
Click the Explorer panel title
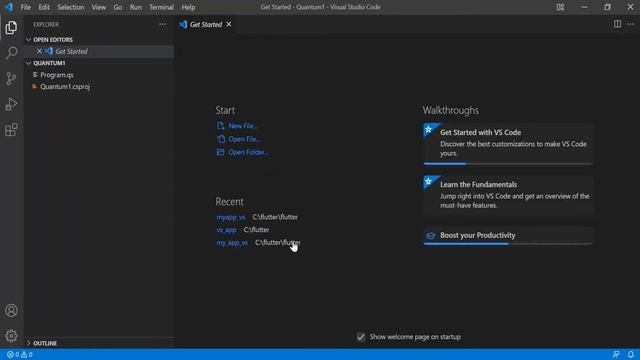coord(46,24)
